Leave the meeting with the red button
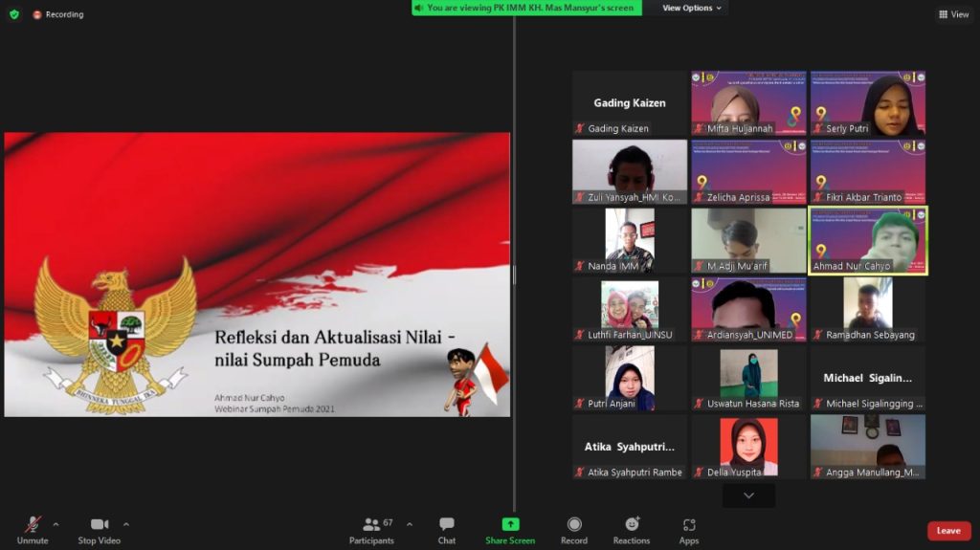The height and width of the screenshot is (550, 980). coord(948,531)
